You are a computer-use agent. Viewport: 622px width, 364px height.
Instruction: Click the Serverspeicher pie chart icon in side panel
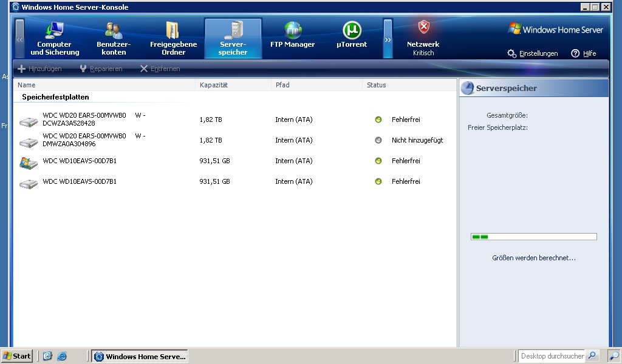tap(468, 88)
